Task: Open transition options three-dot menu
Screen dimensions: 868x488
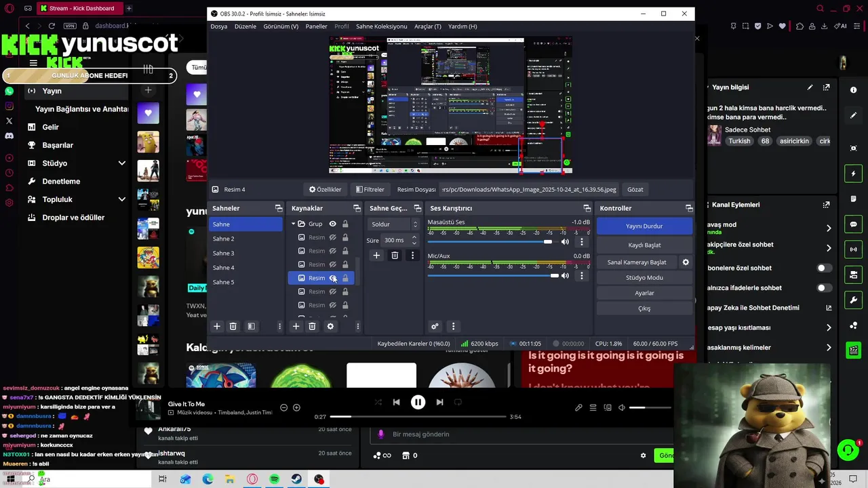Action: point(412,256)
